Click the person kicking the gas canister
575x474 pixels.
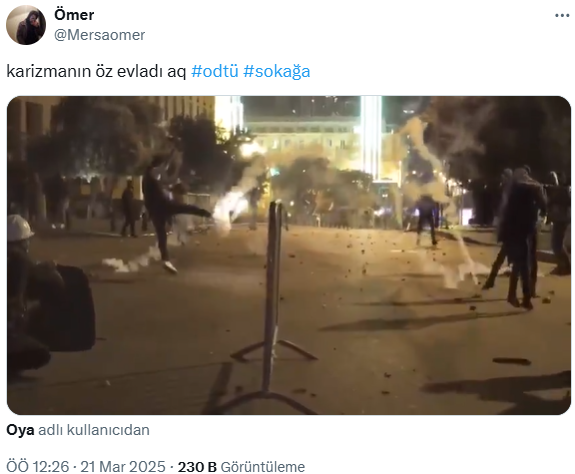click(x=167, y=214)
